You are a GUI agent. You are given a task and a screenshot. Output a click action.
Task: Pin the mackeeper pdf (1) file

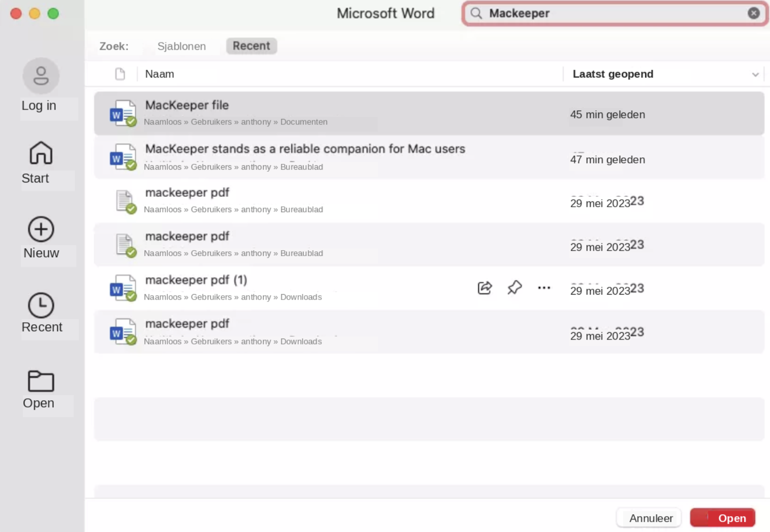click(x=514, y=288)
